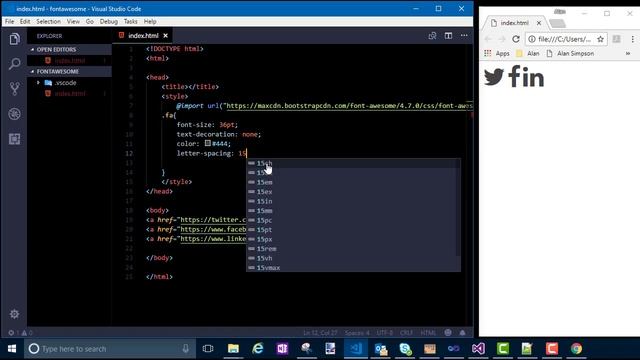Open Task View on the taskbar
This screenshot has height=360, width=640.
tap(208, 349)
